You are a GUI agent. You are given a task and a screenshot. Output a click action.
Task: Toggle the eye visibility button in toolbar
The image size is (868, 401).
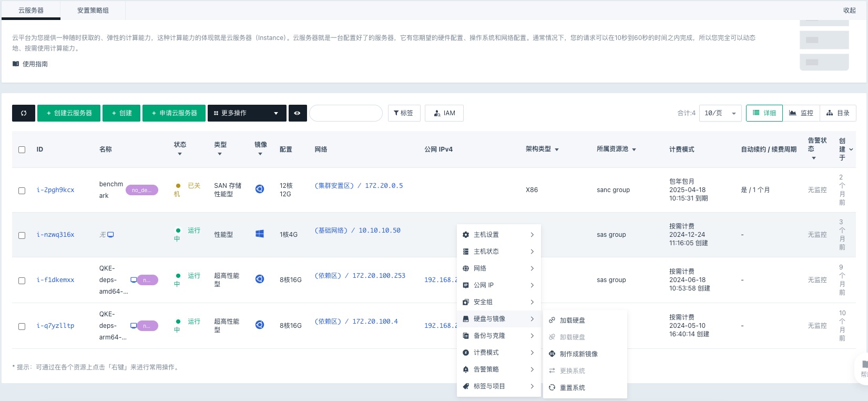click(297, 113)
